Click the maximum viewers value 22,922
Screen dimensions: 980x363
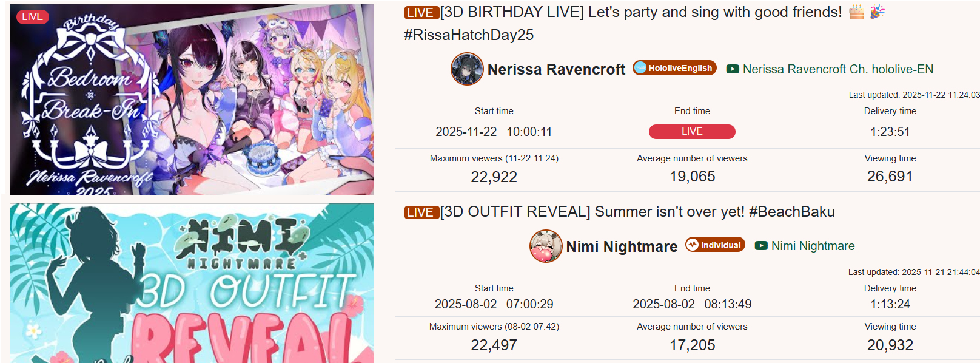pyautogui.click(x=494, y=177)
